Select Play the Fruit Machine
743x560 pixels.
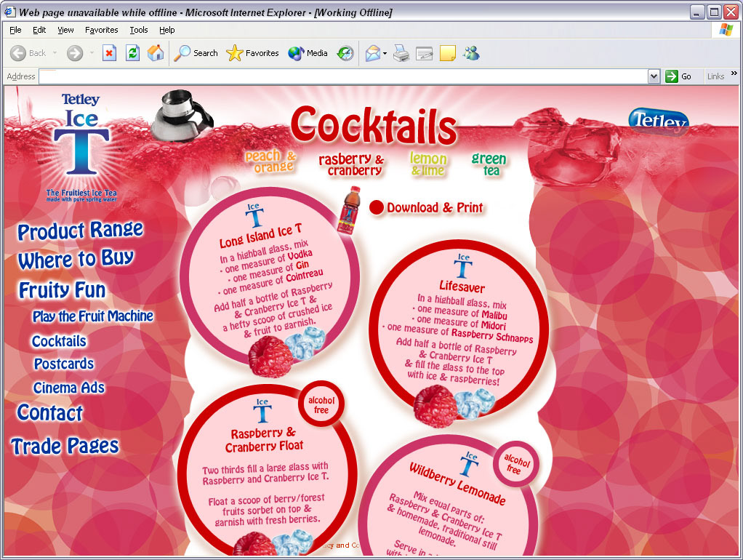coord(93,316)
